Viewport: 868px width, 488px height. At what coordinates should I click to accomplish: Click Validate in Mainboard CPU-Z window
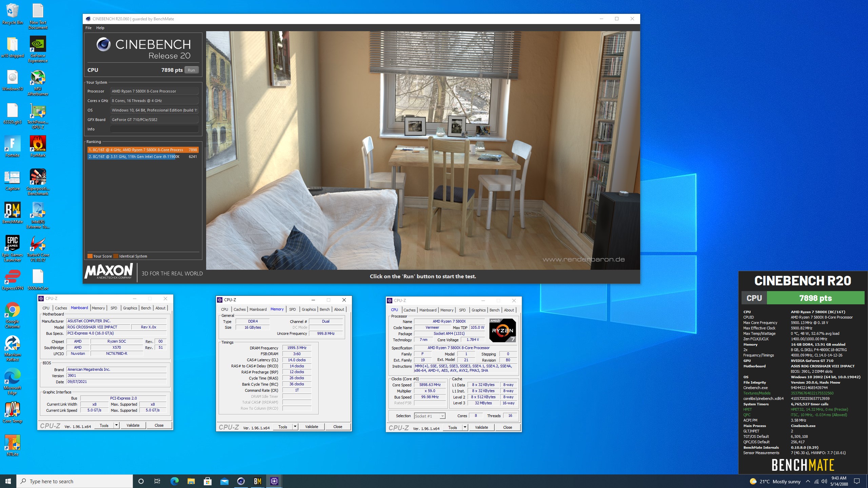133,425
